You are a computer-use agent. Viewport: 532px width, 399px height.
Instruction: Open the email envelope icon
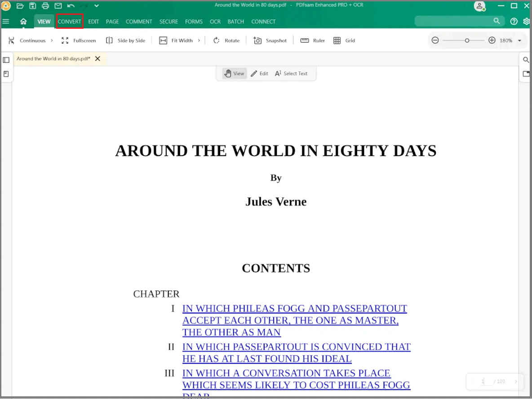(58, 6)
